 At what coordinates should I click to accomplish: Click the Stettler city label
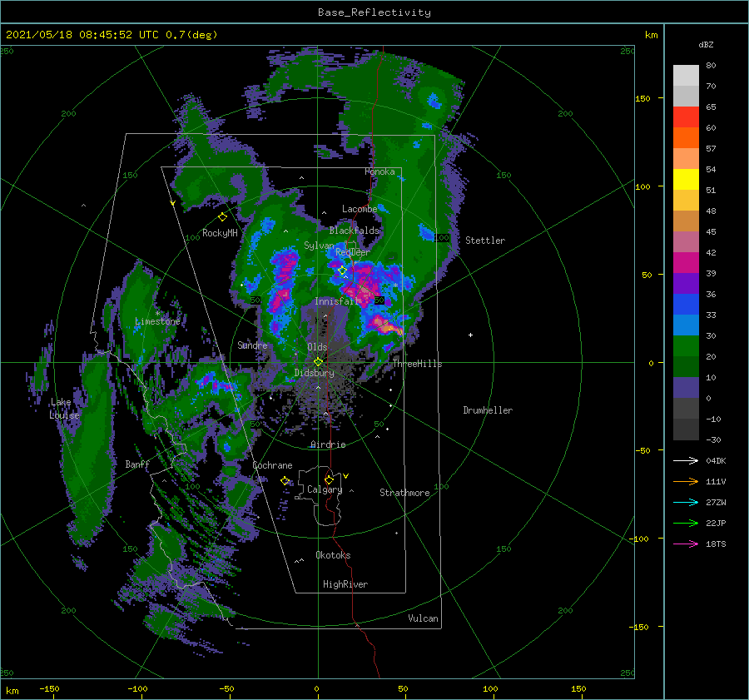485,241
